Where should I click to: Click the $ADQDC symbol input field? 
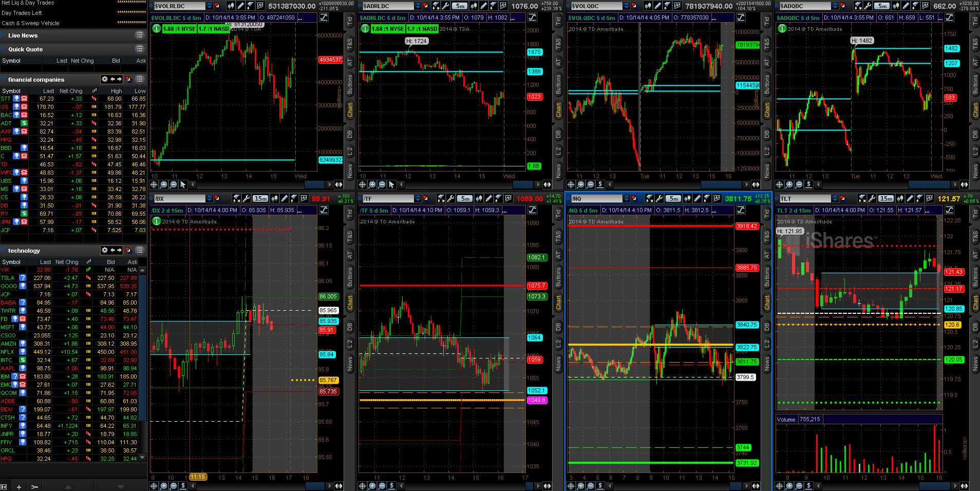coord(805,6)
